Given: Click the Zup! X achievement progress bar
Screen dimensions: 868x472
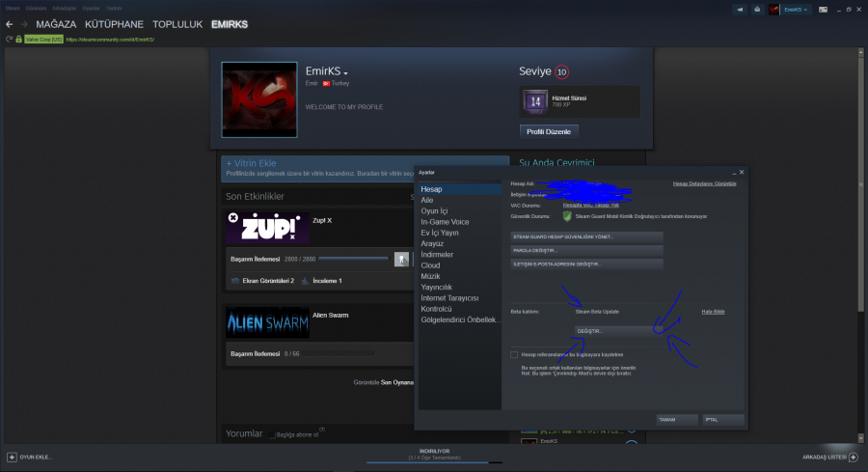Looking at the screenshot, I should coord(354,259).
